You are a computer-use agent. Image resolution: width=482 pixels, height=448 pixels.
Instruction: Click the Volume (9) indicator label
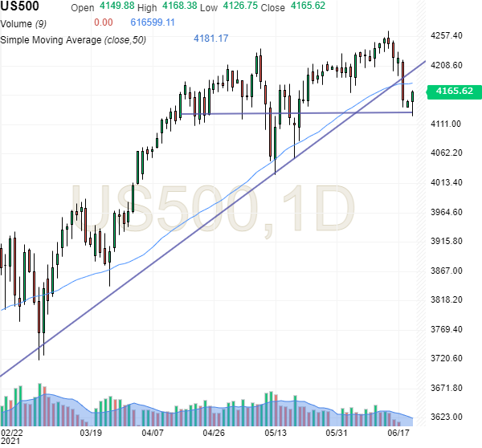(x=28, y=22)
